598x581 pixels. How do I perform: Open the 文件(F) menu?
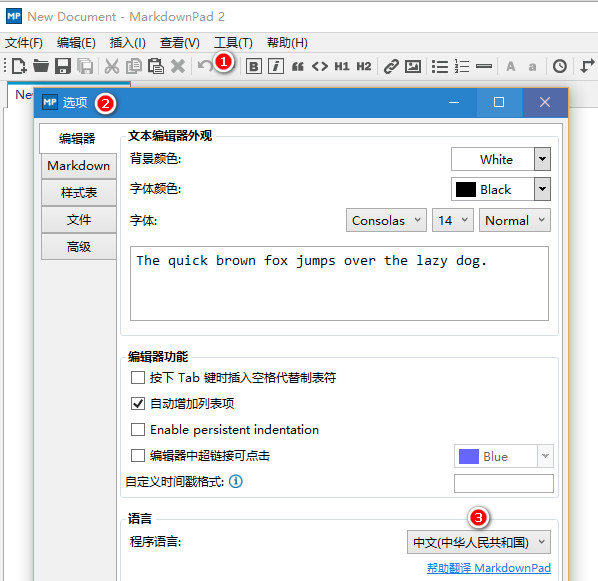24,43
